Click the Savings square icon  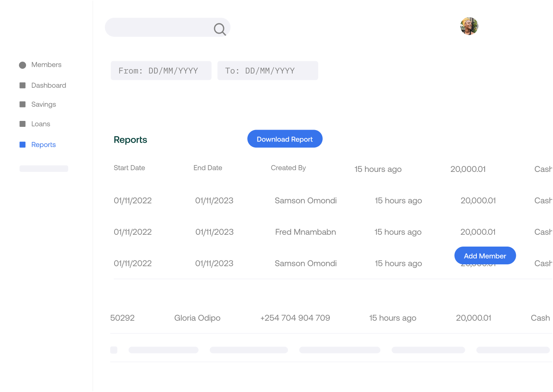(23, 104)
